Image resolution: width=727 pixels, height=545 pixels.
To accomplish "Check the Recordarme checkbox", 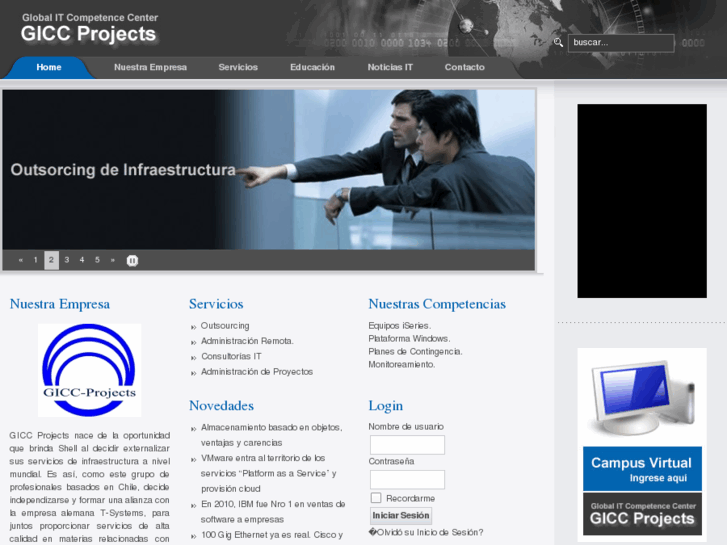I will click(376, 498).
